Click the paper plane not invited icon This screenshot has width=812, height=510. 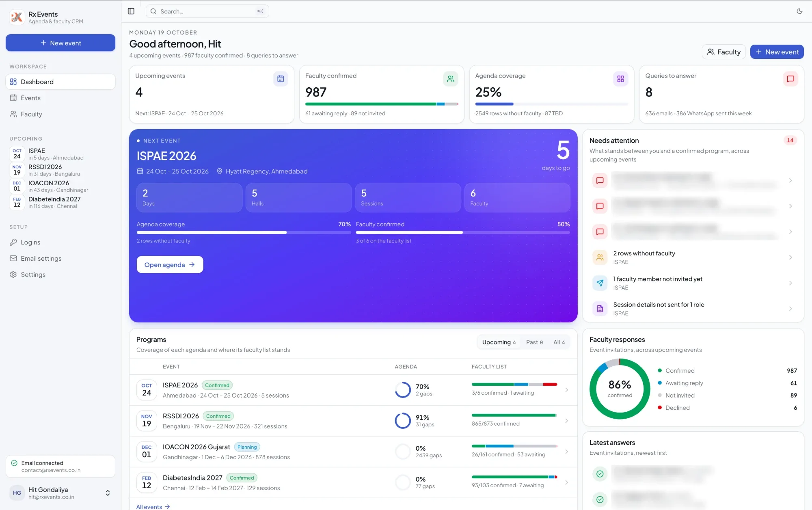[x=600, y=283]
